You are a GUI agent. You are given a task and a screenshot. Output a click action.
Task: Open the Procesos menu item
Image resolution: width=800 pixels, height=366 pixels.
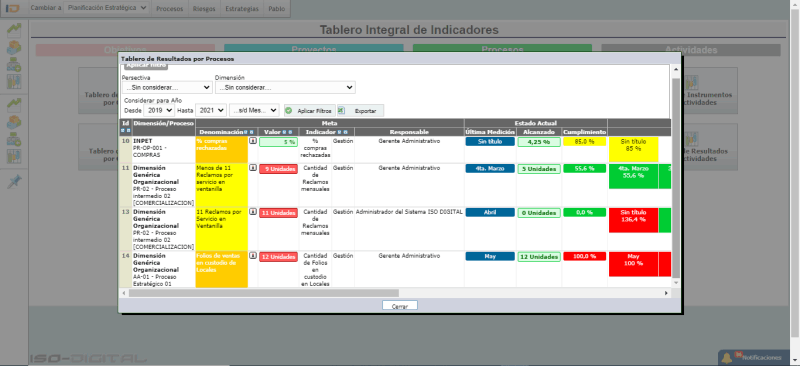[169, 9]
